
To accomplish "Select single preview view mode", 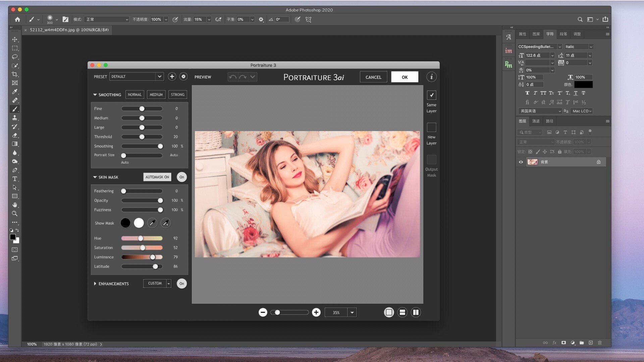I will pyautogui.click(x=389, y=313).
